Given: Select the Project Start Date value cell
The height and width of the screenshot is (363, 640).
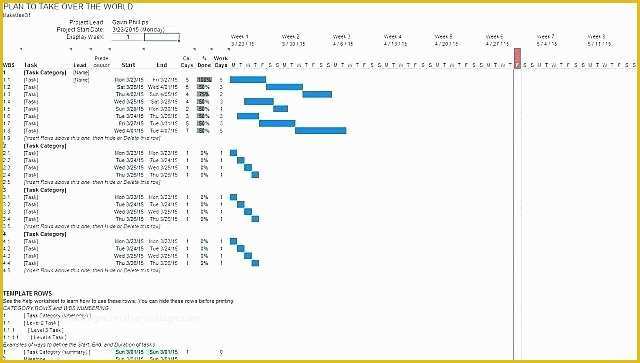Looking at the screenshot, I should [x=138, y=29].
